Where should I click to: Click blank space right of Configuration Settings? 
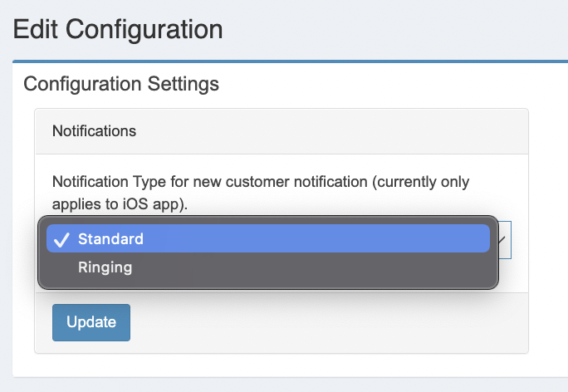pyautogui.click(x=393, y=84)
